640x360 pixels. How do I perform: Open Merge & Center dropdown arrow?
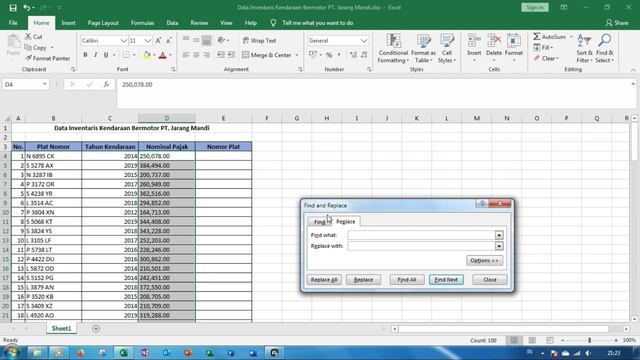297,55
